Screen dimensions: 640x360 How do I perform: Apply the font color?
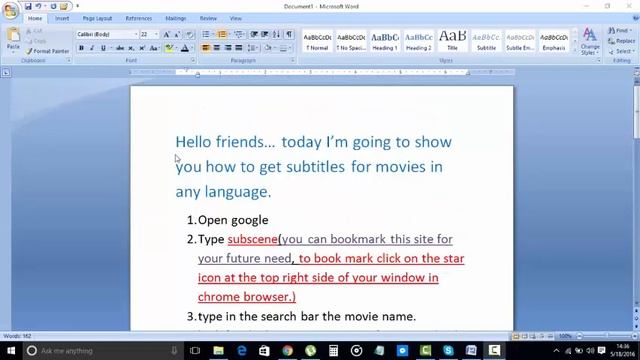pyautogui.click(x=185, y=48)
